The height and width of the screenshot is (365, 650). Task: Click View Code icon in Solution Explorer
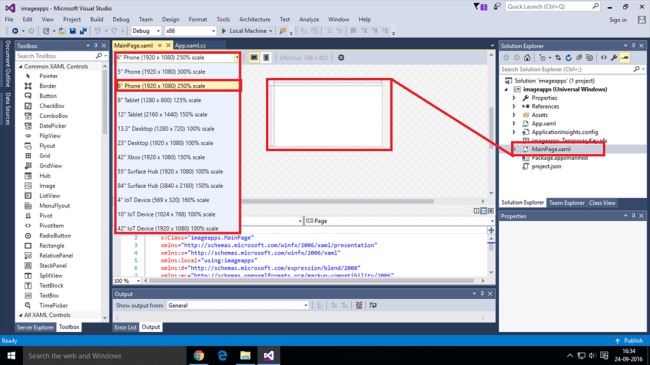pos(604,58)
